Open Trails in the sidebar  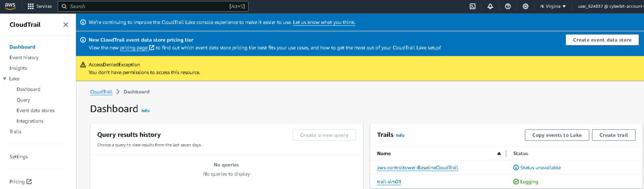click(x=15, y=132)
